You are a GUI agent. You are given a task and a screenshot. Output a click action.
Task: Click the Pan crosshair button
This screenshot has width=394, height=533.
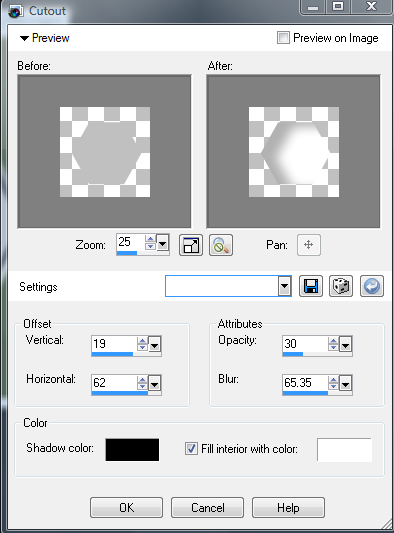[x=309, y=245]
